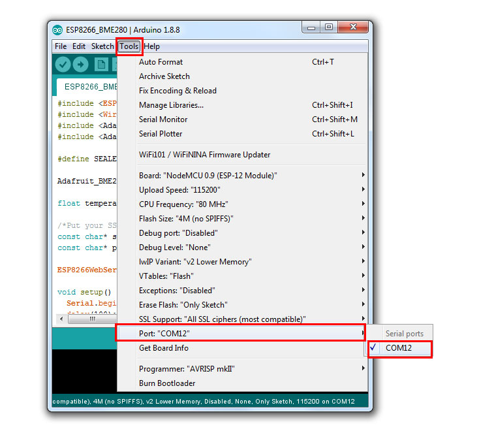Image resolution: width=479 pixels, height=448 pixels.
Task: Click the New sketch toolbar icon
Action: [101, 65]
